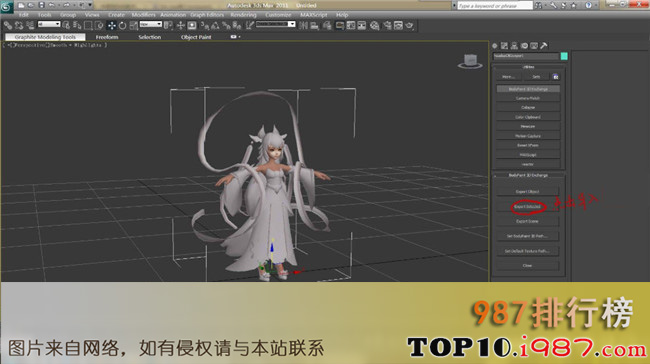This screenshot has width=650, height=364.
Task: Open the Rendering menu
Action: tap(243, 15)
